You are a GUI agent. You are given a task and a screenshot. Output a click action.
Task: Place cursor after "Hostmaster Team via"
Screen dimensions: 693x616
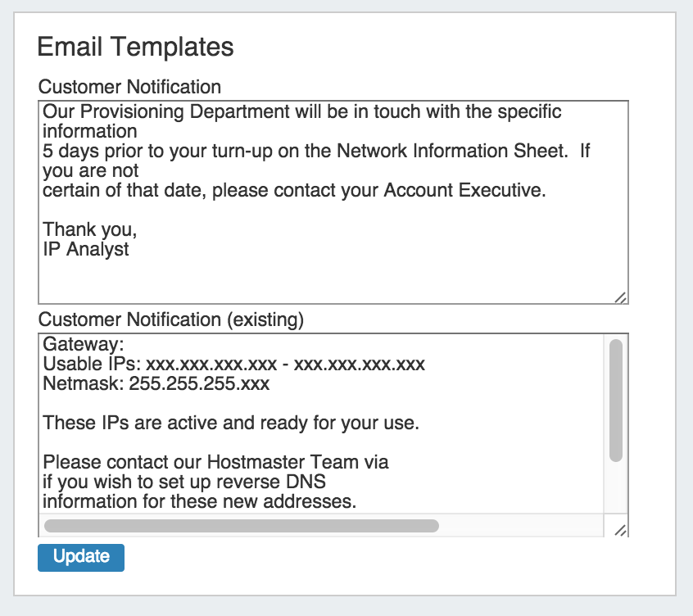[x=391, y=463]
